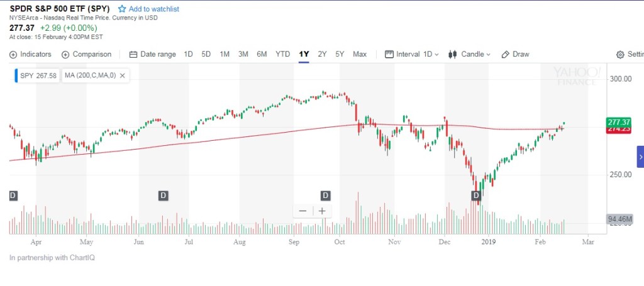Zoom in chart with plus button
The width and height of the screenshot is (644, 286).
coord(322,211)
